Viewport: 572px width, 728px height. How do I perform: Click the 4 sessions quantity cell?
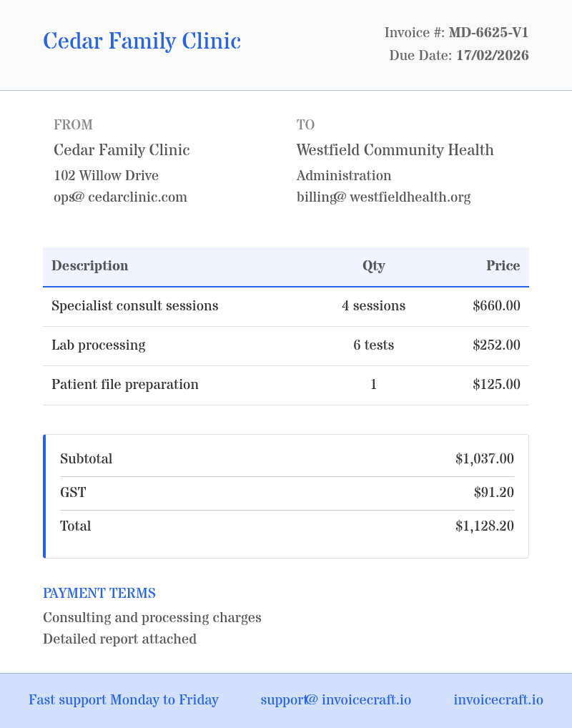(x=374, y=306)
